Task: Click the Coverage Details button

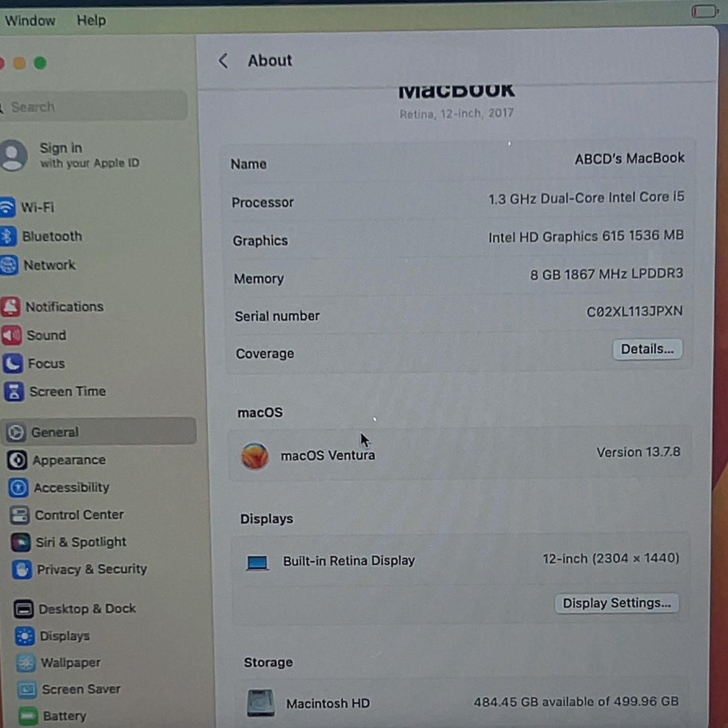Action: [x=647, y=349]
